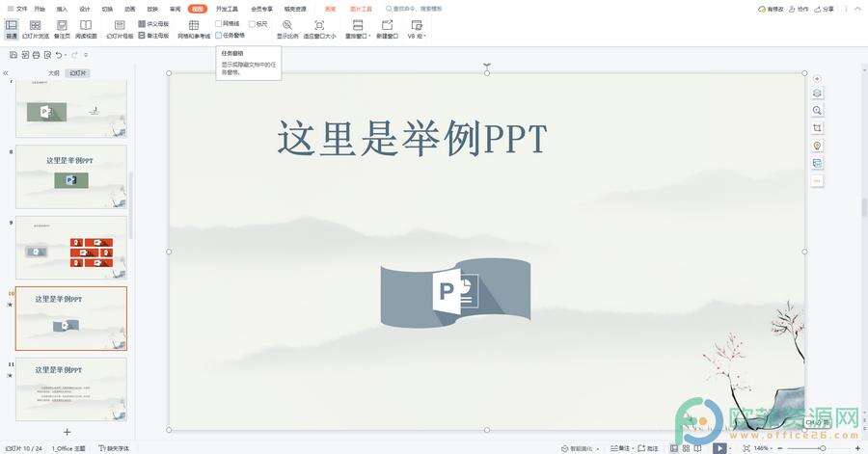Click the sparkle icon atop right sidebar
The width and height of the screenshot is (868, 454).
tap(817, 78)
